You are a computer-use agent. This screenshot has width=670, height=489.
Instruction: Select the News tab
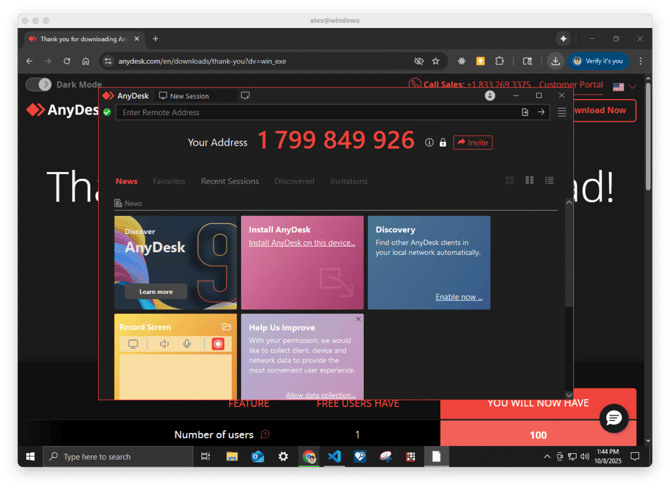coord(126,181)
